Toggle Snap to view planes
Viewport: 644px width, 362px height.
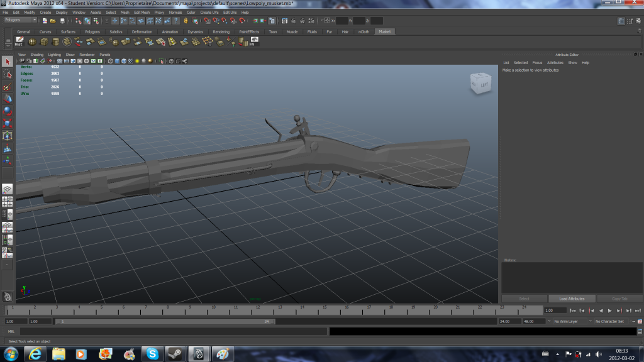pyautogui.click(x=234, y=21)
